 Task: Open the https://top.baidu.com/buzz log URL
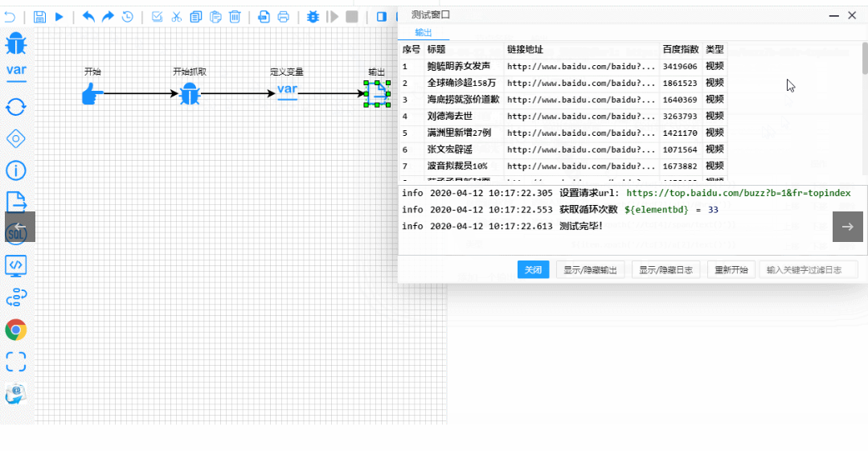pos(739,194)
